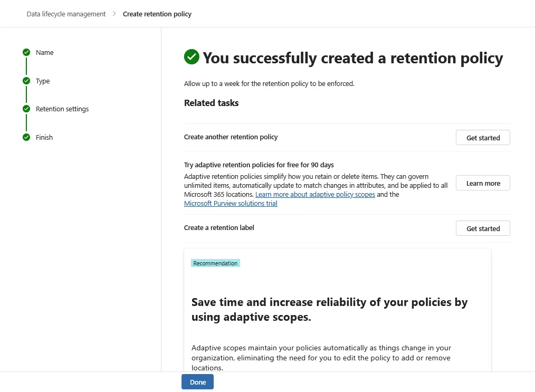The width and height of the screenshot is (535, 392).
Task: Click Get started to create another retention policy
Action: coord(482,137)
